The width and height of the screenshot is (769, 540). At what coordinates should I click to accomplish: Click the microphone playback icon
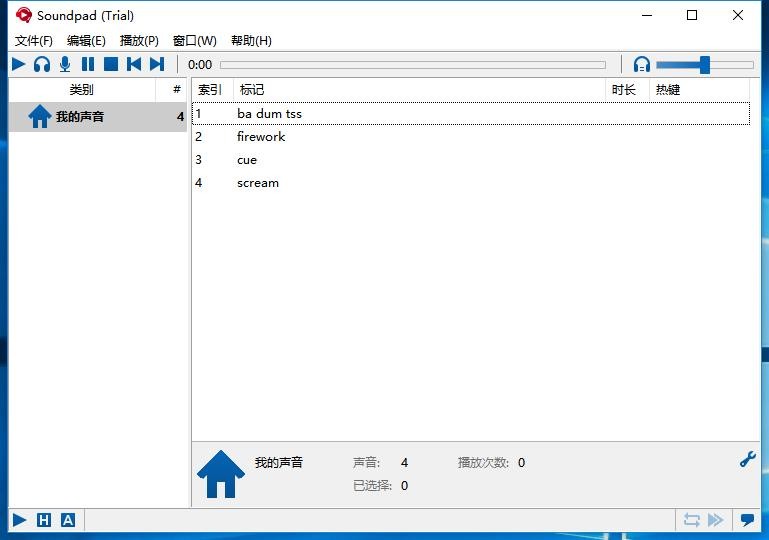65,64
